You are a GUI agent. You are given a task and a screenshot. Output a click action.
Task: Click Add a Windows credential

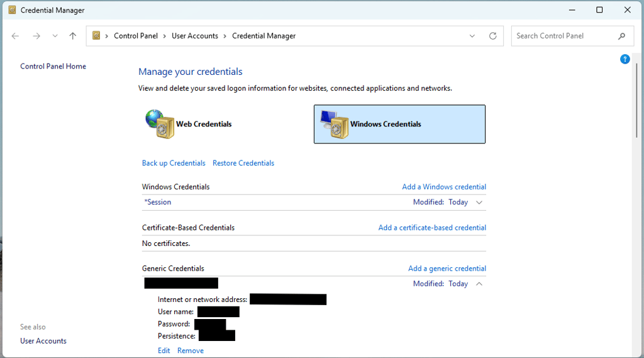(444, 187)
